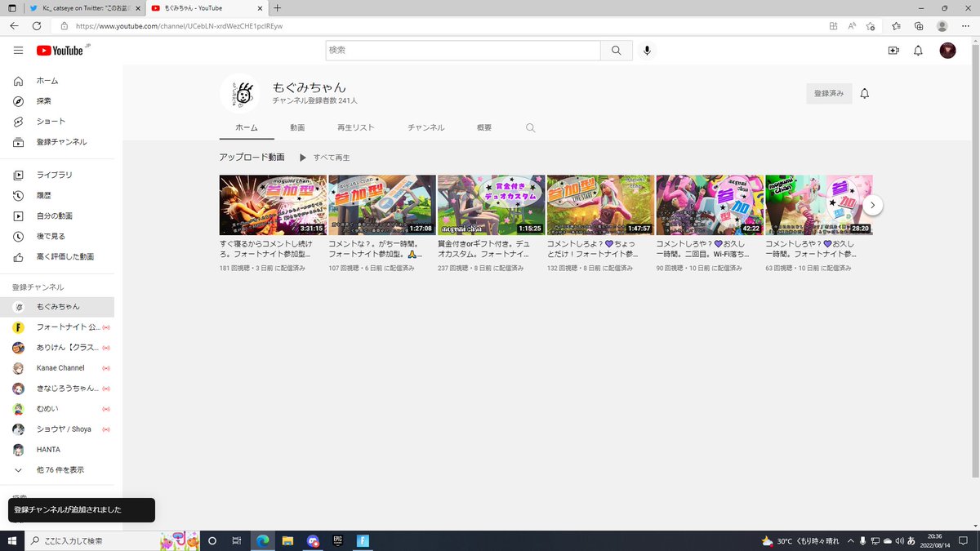Click すべて再生 play all link

[x=324, y=158]
